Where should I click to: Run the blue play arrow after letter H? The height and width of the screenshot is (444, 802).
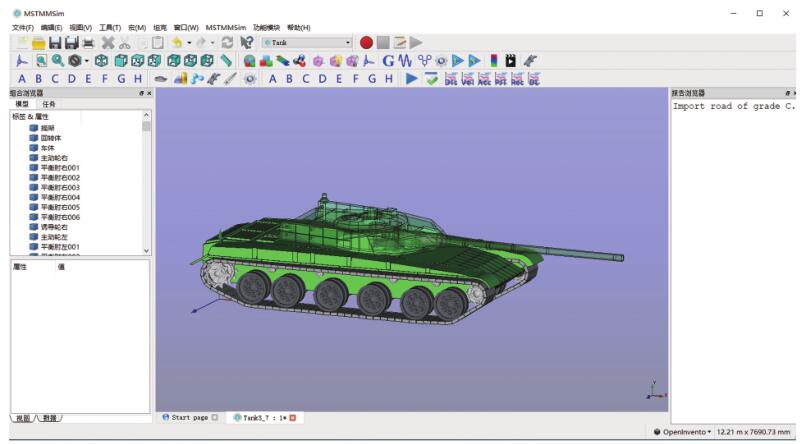[412, 79]
